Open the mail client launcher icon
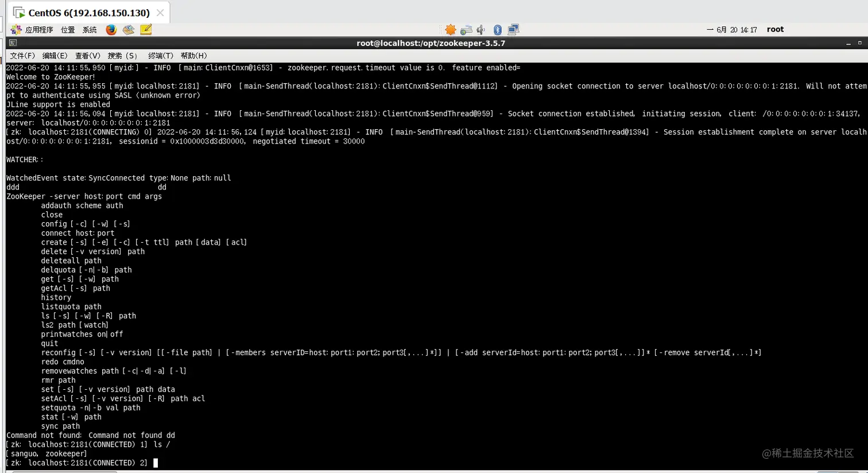The height and width of the screenshot is (473, 868). tap(129, 30)
